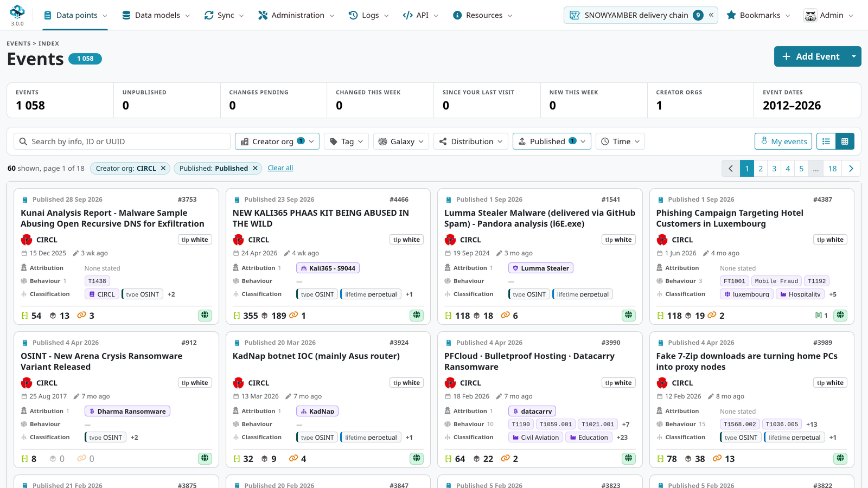Click the MISP logo icon
This screenshot has height=488, width=868.
(x=17, y=11)
